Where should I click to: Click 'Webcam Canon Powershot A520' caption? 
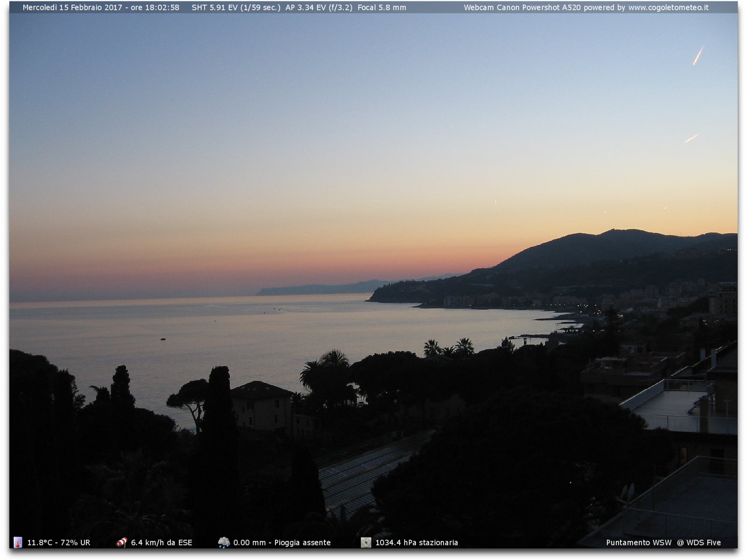tap(522, 7)
